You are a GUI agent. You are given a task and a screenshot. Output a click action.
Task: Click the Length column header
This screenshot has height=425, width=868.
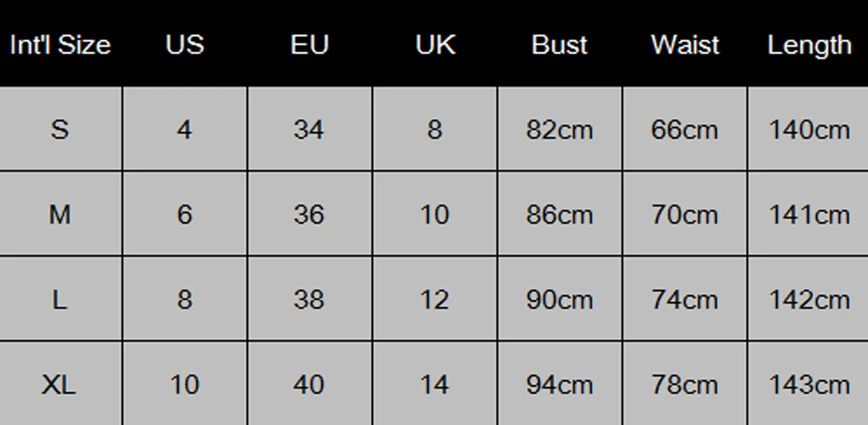(809, 45)
